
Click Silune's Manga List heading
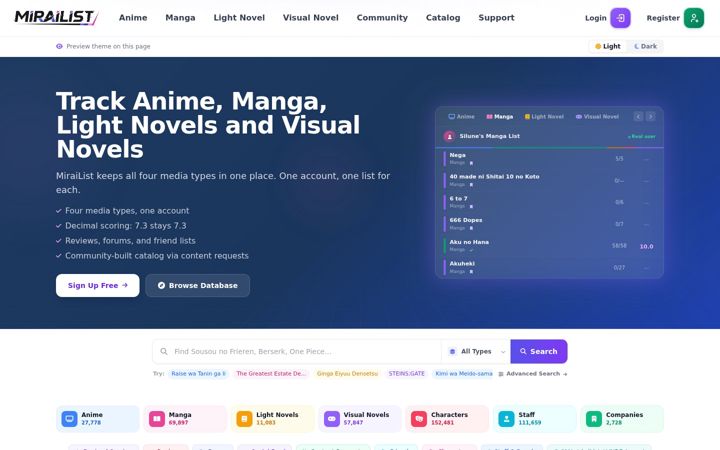point(489,136)
